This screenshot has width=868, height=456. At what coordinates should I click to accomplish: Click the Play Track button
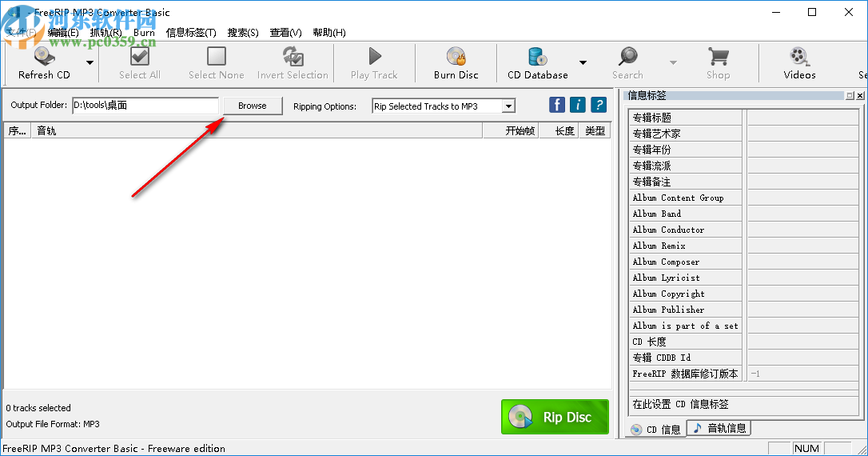[x=374, y=63]
